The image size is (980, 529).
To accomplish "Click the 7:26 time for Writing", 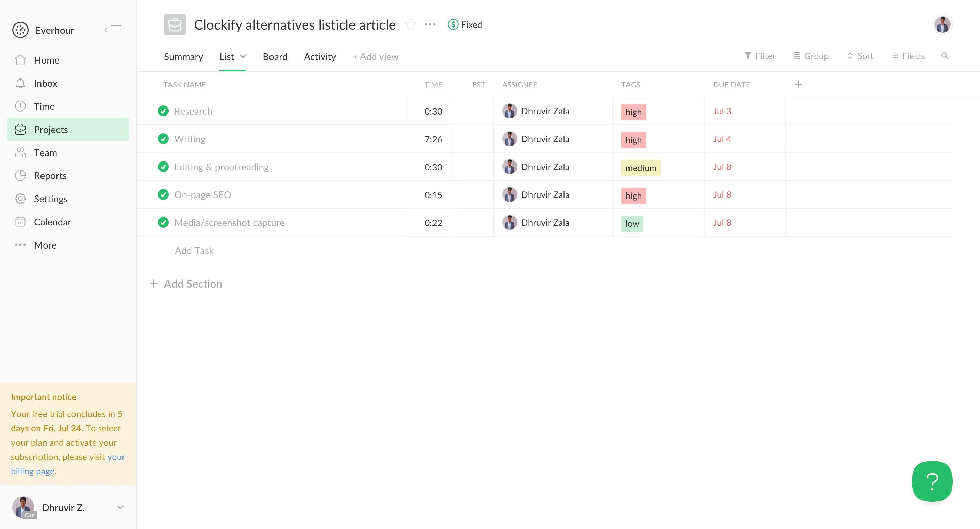I will (433, 139).
